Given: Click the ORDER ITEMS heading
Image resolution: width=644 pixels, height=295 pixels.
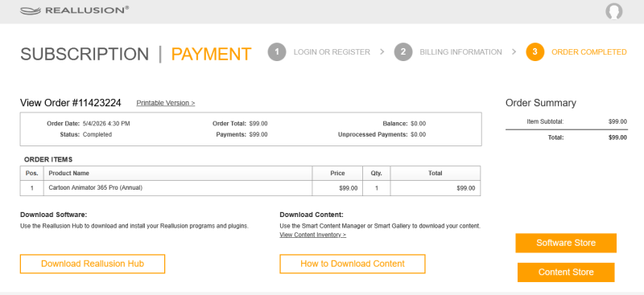Looking at the screenshot, I should 48,160.
